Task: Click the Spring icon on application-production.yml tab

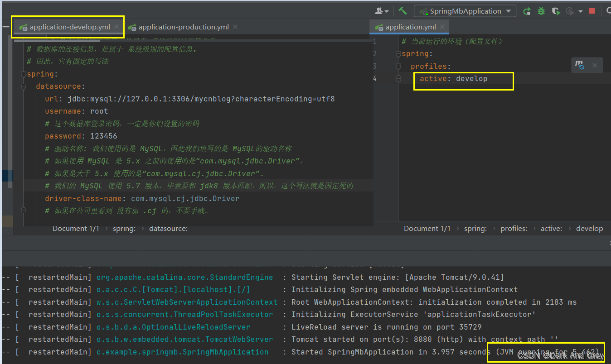Action: pyautogui.click(x=132, y=28)
